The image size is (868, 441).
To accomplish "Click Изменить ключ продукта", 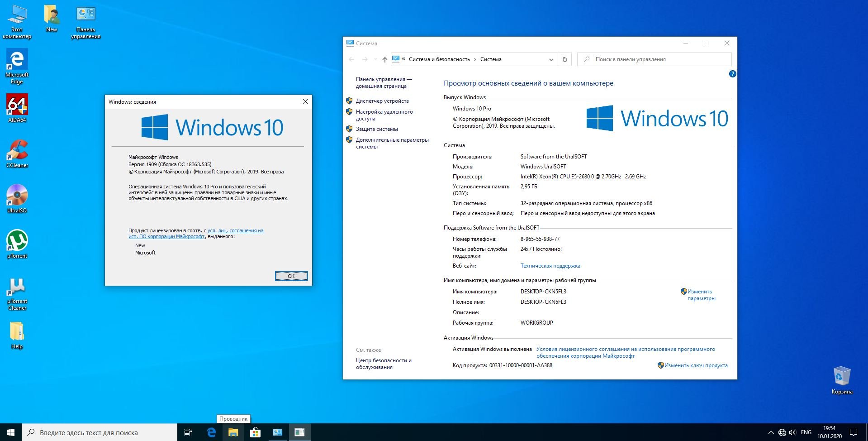I will [x=696, y=365].
